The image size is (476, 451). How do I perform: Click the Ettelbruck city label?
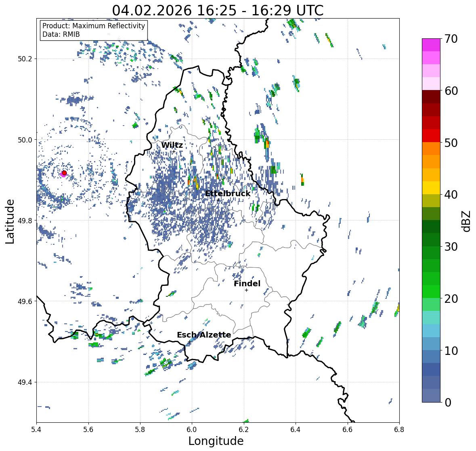coord(228,193)
